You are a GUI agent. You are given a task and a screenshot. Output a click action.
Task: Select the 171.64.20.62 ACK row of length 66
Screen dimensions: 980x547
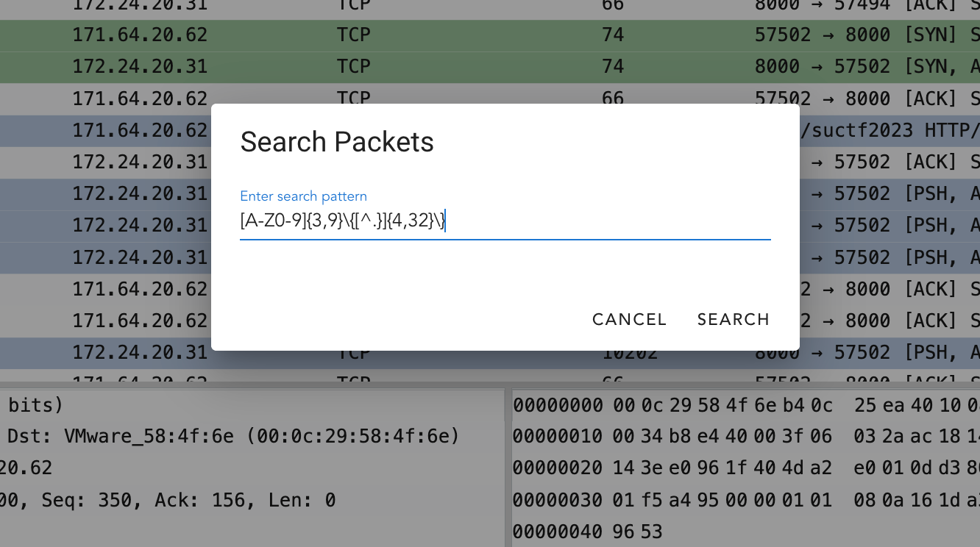[490, 98]
